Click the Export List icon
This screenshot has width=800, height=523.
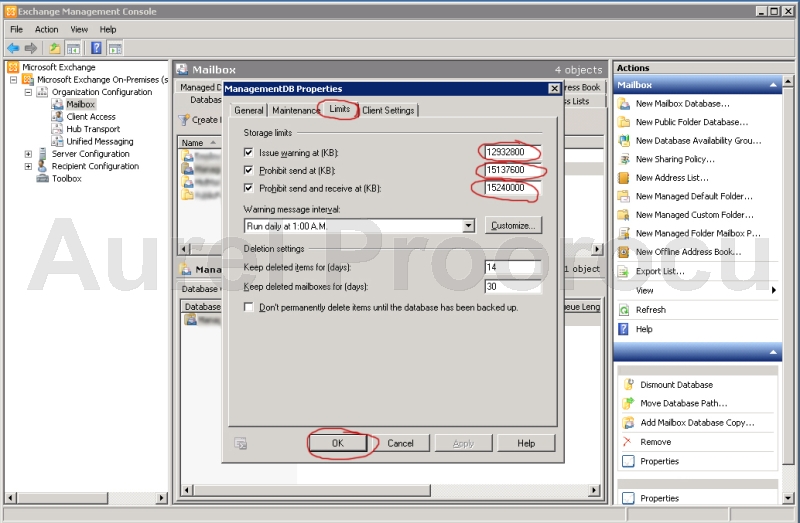[x=623, y=271]
